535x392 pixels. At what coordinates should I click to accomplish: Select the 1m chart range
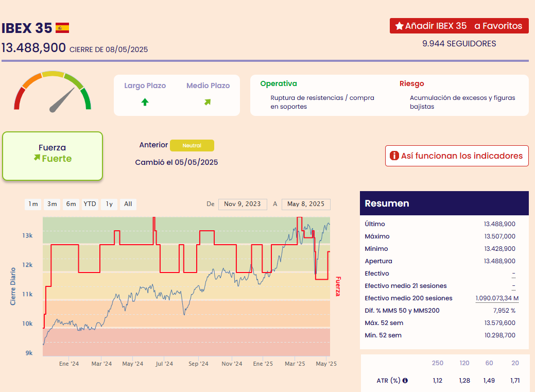click(33, 204)
